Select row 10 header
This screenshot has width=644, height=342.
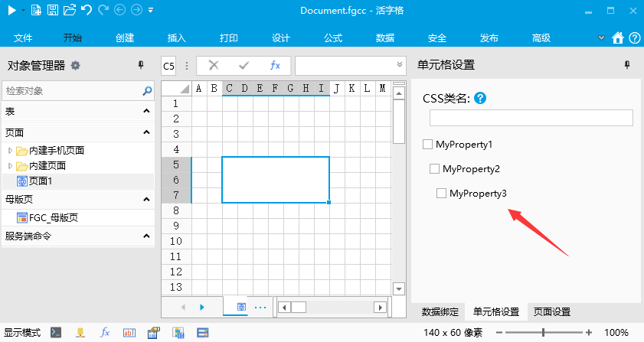[x=176, y=241]
